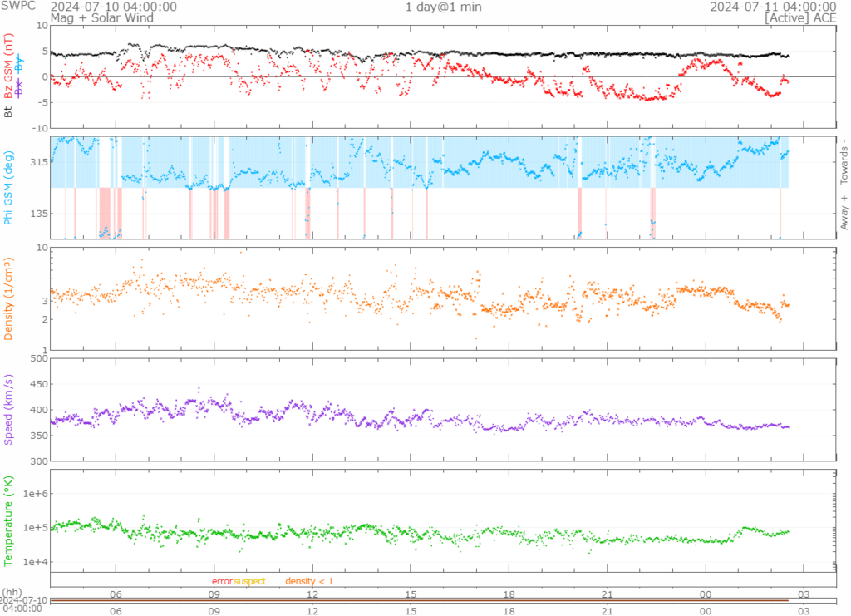Click the 315 tick on Phi axis
This screenshot has height=616, width=851.
[39, 162]
